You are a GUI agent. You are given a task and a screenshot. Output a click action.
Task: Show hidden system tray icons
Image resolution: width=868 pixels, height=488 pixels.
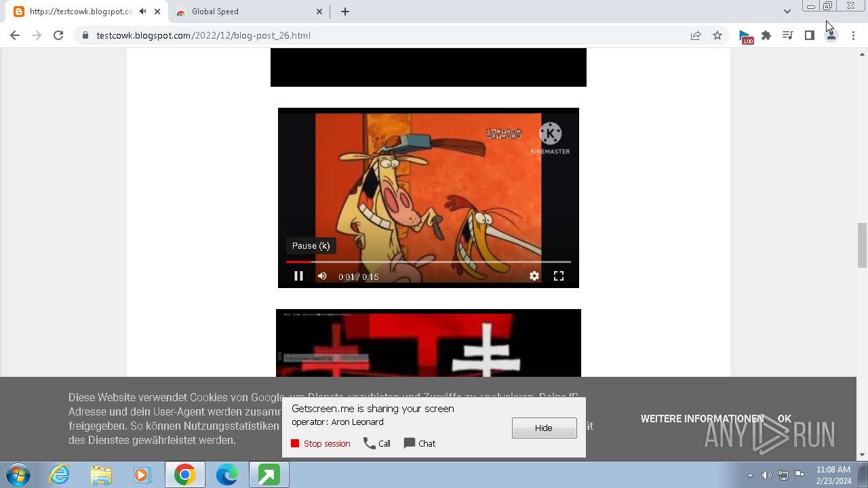[750, 475]
